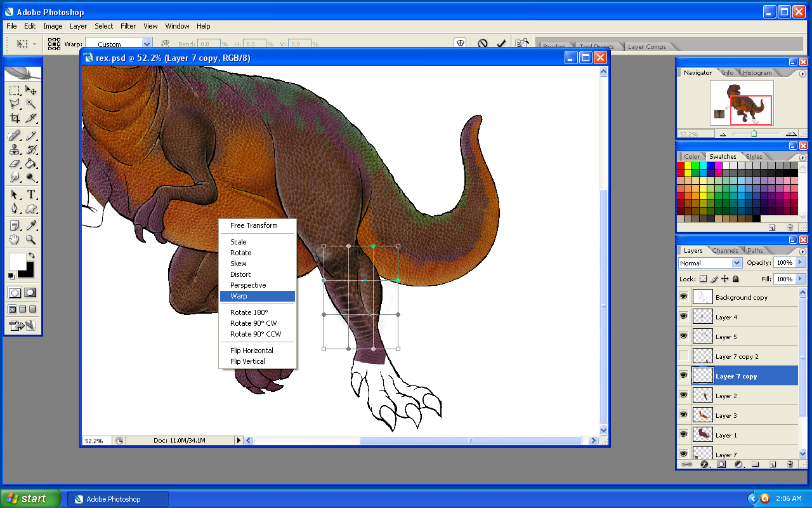Toggle visibility of Layer 3
The width and height of the screenshot is (812, 508).
pyautogui.click(x=683, y=415)
